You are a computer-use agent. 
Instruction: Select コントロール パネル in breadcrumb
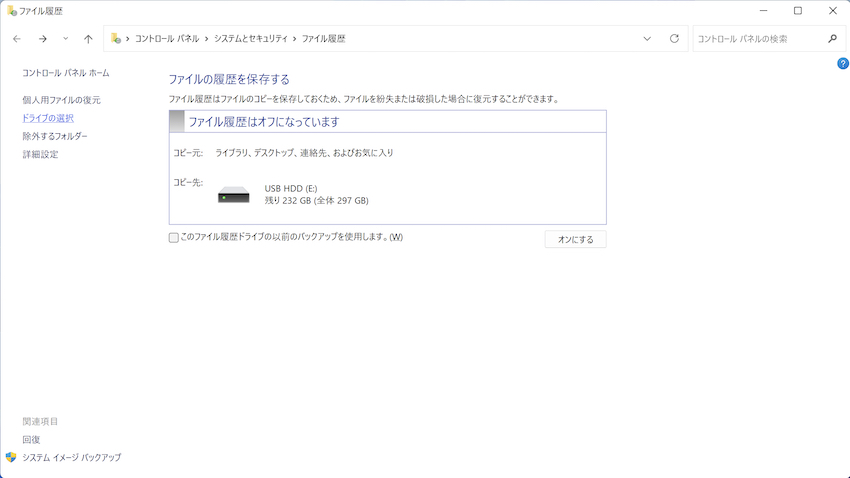click(167, 39)
